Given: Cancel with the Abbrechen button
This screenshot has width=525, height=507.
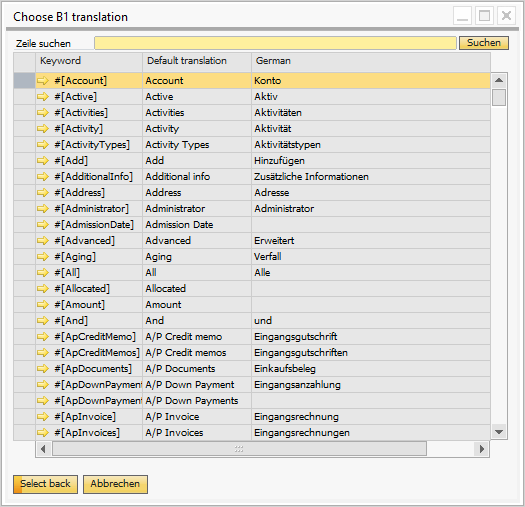Looking at the screenshot, I should pyautogui.click(x=115, y=484).
